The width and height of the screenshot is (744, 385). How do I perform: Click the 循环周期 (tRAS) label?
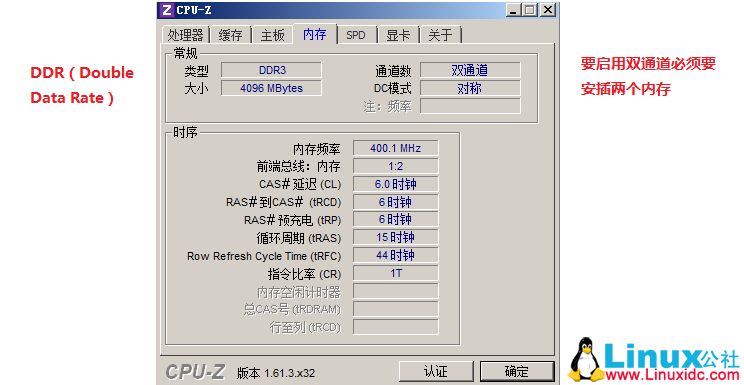pos(298,238)
